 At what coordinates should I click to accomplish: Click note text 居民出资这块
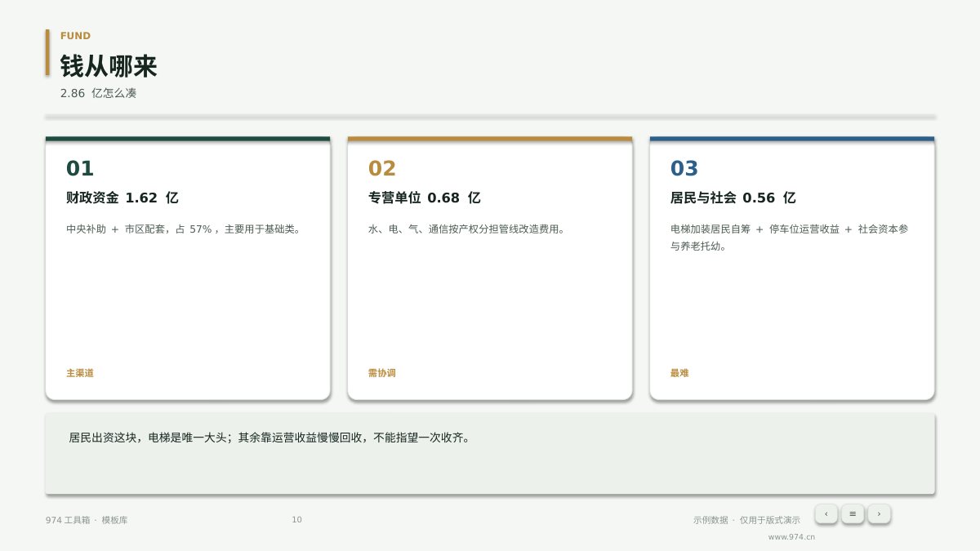coord(269,438)
